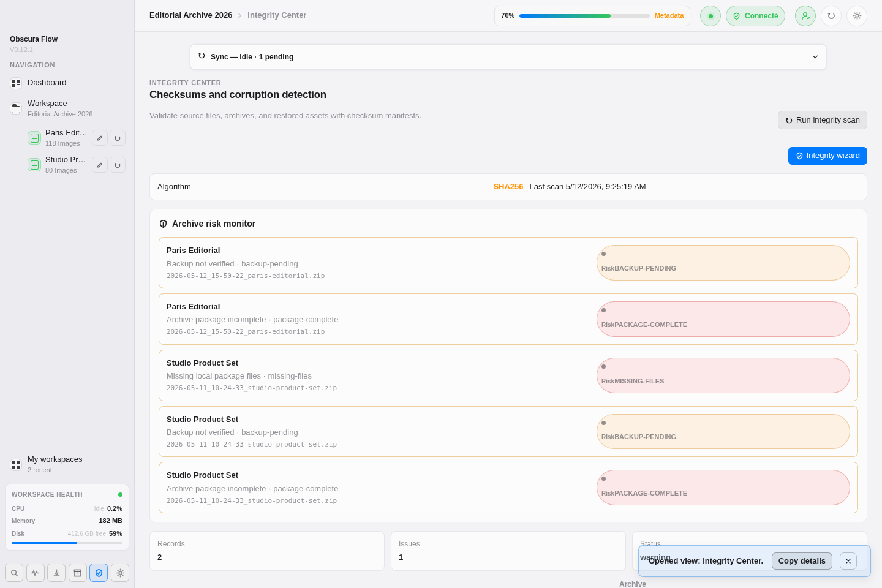Click the shield icon beside Archive risk monitor
Screen dimensions: 882x588
[163, 224]
